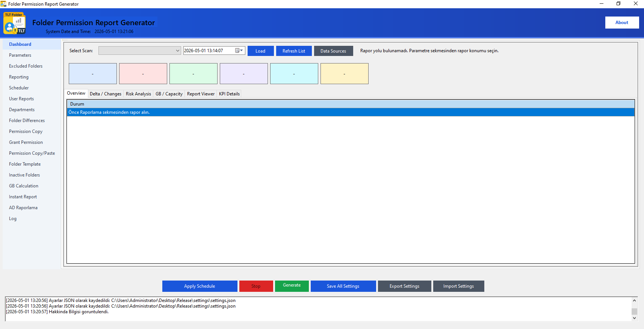644x329 pixels.
Task: Minimize the application window
Action: [x=601, y=4]
